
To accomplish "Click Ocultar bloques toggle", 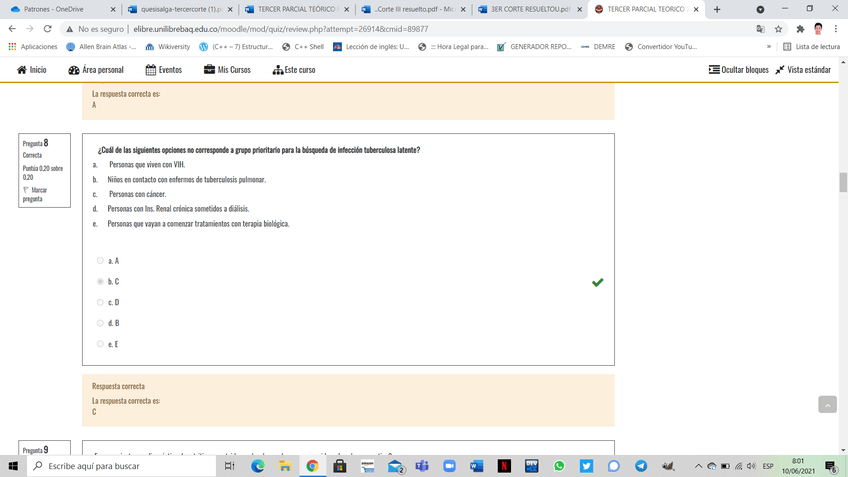I will point(738,70).
